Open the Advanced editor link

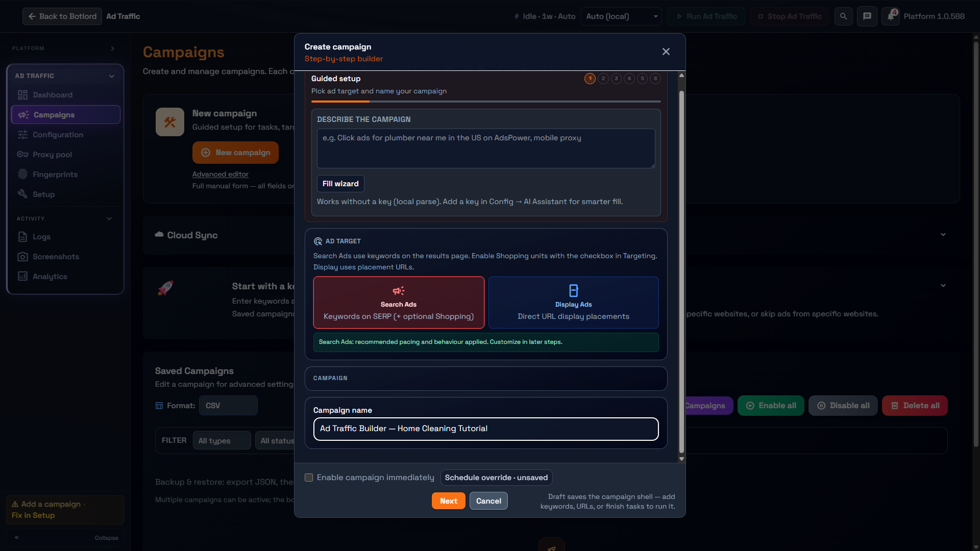pos(220,174)
